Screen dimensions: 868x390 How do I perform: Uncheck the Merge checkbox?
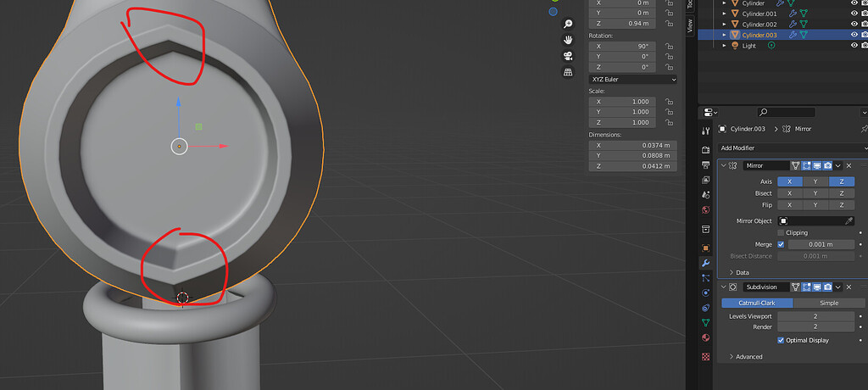[781, 244]
